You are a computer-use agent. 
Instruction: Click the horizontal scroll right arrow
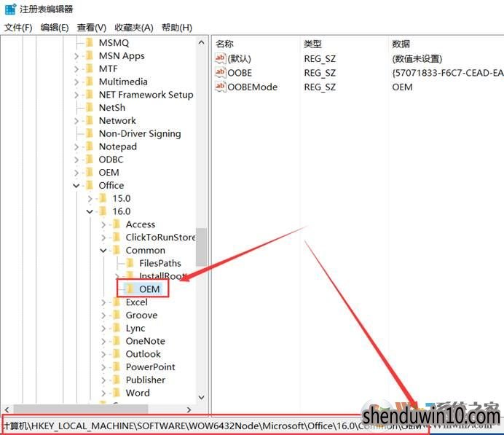(189, 409)
